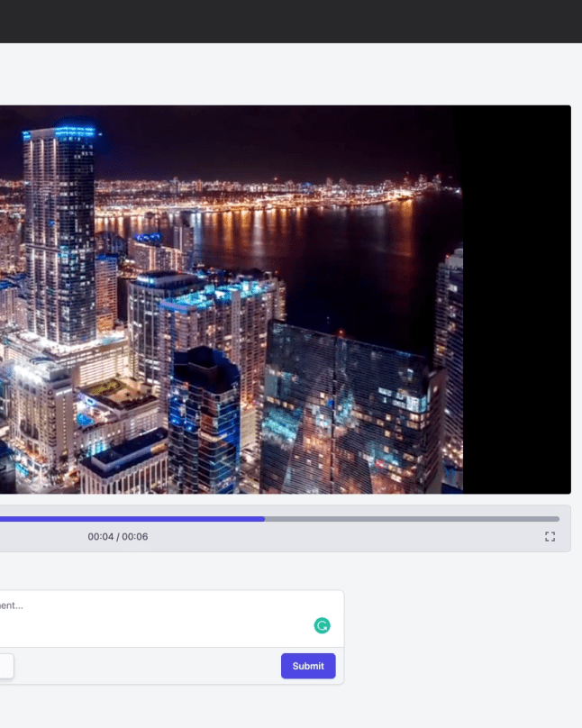Click the tall blue-lit skyscraper in video
Viewport: 582px width, 728px height.
click(x=59, y=234)
